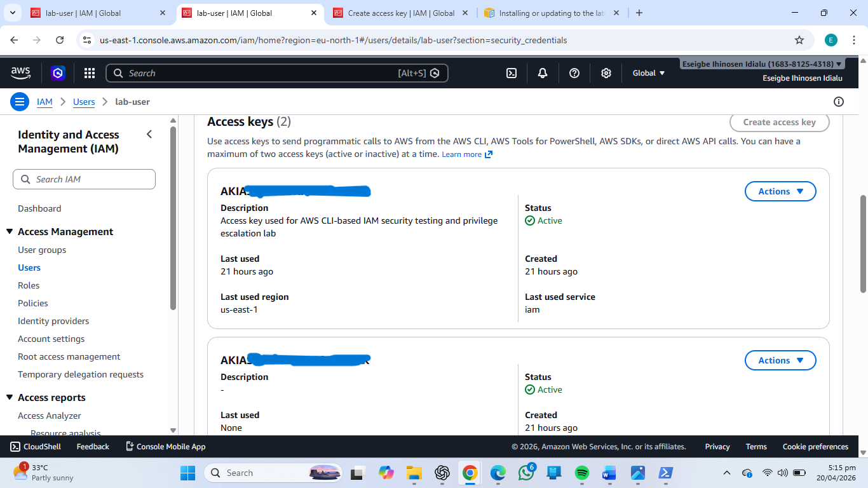This screenshot has width=868, height=488.
Task: Click Feedback in footer
Action: click(x=93, y=447)
